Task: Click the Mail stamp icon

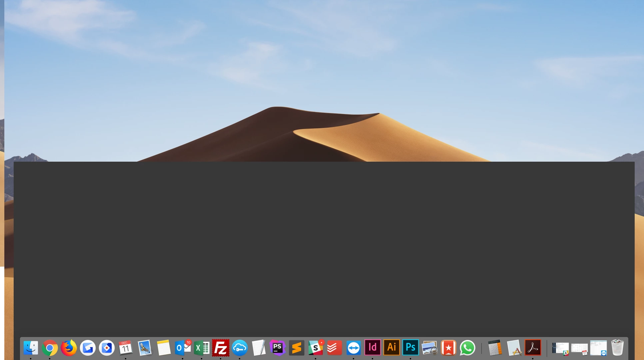Action: 145,348
